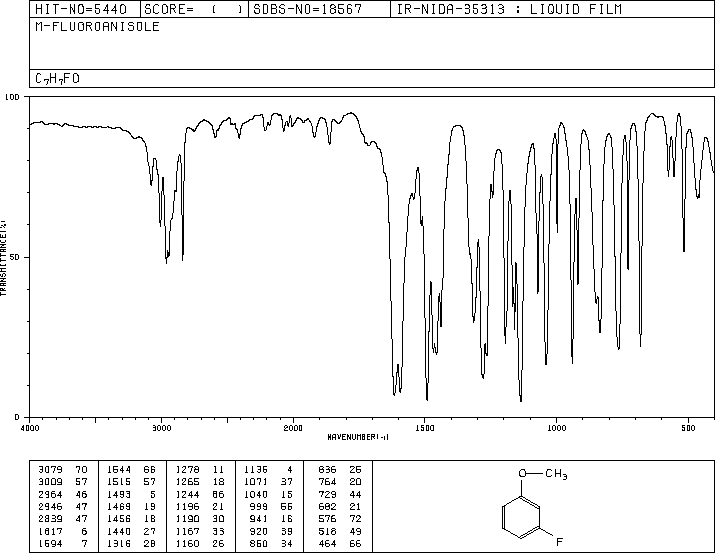715x553 pixels.
Task: Select peak table entry 941
Action: [x=271, y=519]
